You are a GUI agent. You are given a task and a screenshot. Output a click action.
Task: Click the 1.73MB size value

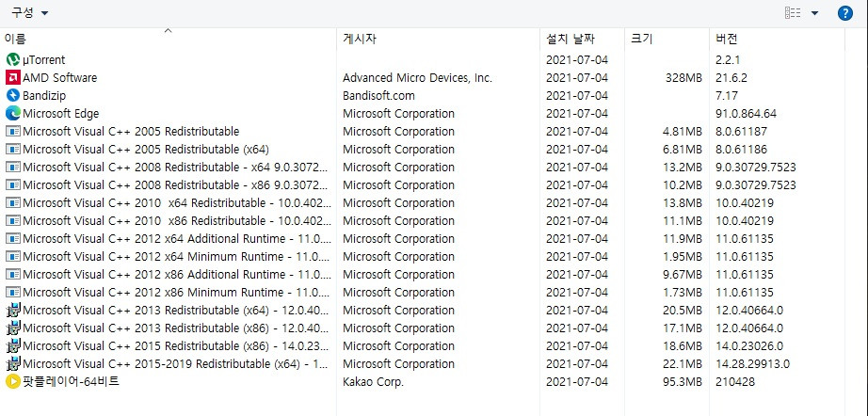(682, 292)
